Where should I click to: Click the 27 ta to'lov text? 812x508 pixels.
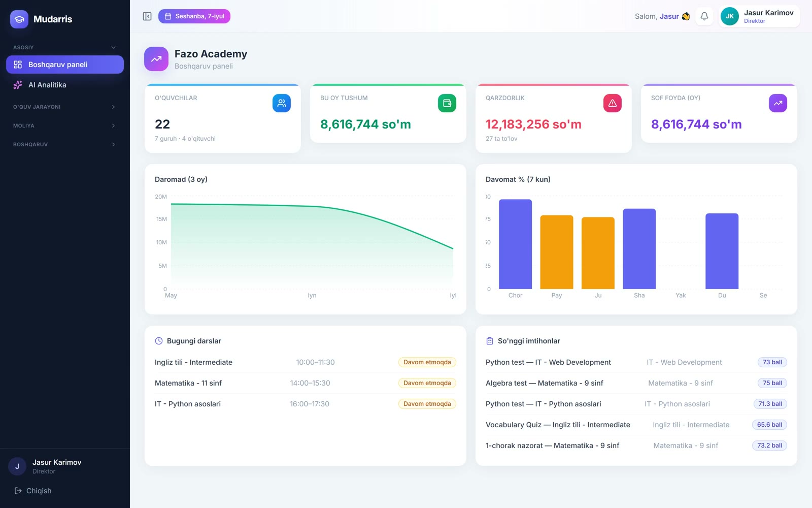(x=501, y=139)
